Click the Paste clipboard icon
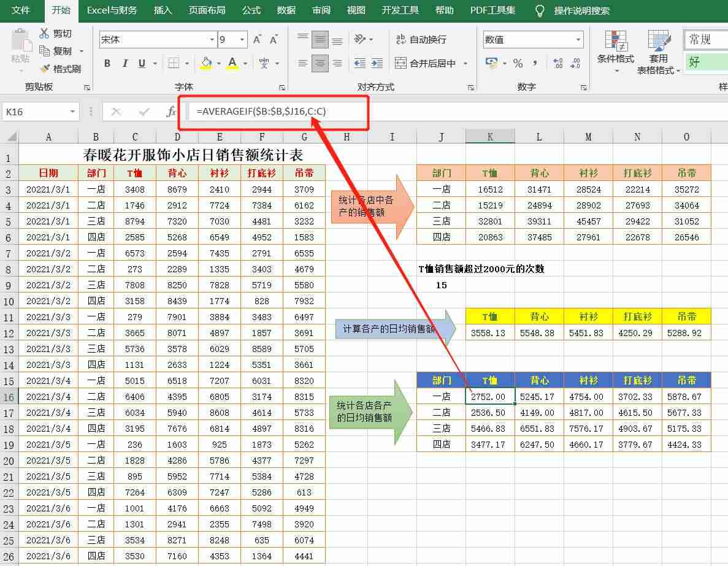 point(21,41)
